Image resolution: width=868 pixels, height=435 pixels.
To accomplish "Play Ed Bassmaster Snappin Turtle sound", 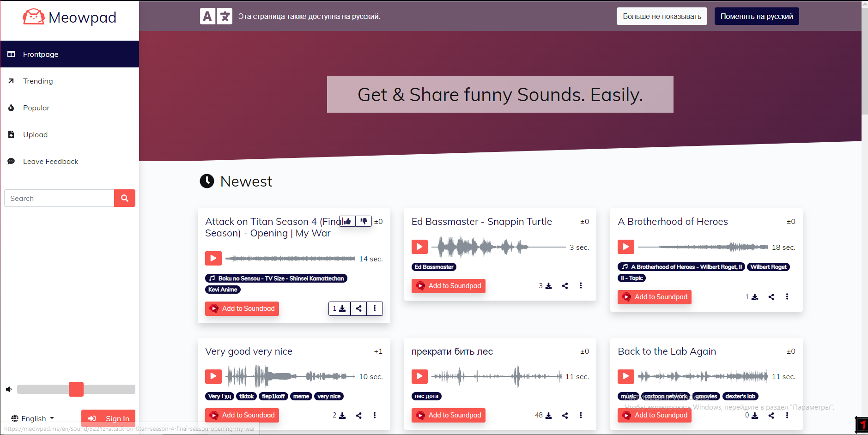I will point(419,247).
